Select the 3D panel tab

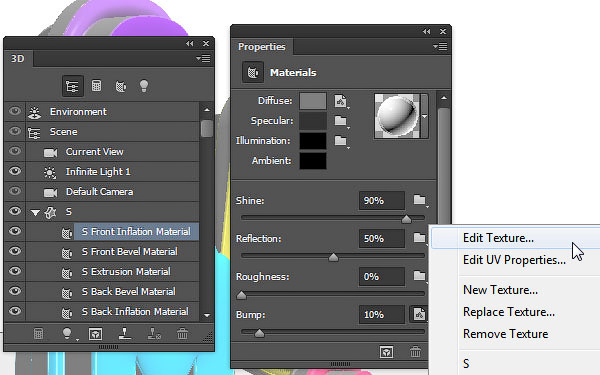(18, 59)
